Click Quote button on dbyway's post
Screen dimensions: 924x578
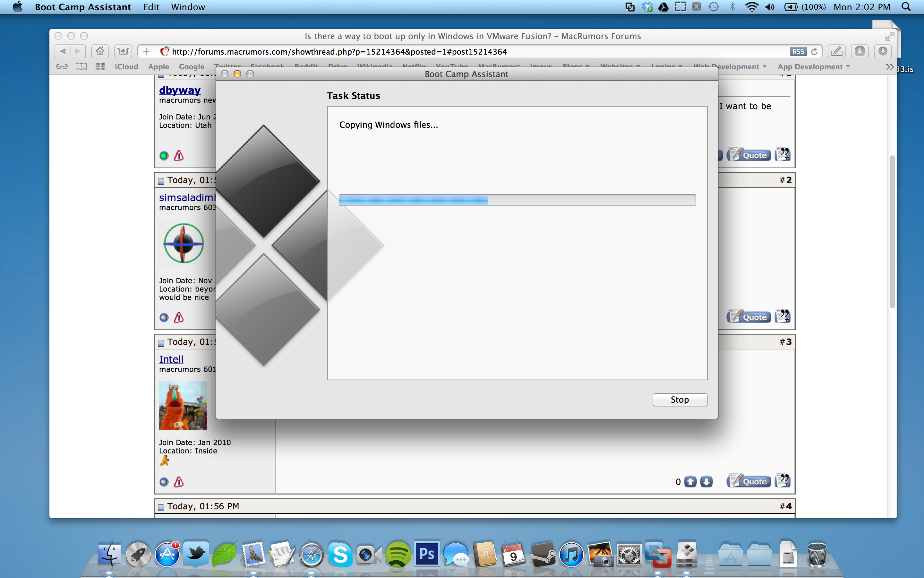click(x=749, y=155)
